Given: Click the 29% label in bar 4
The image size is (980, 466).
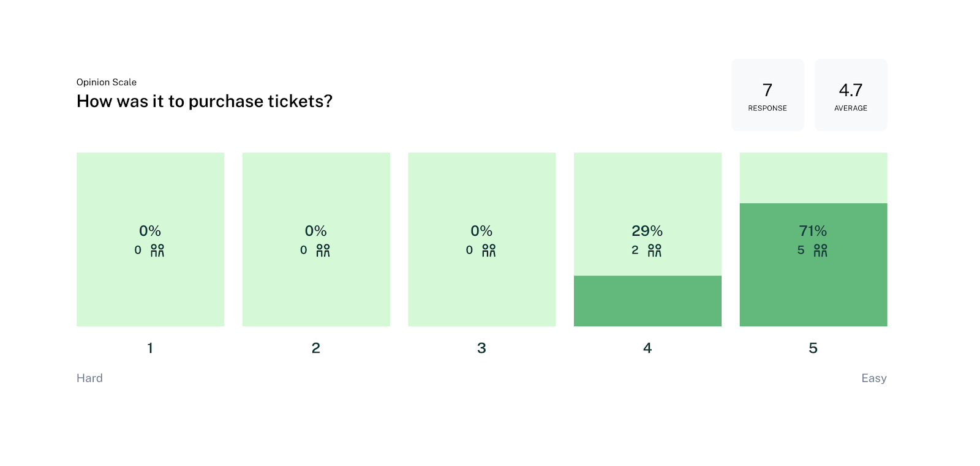Looking at the screenshot, I should 647,231.
